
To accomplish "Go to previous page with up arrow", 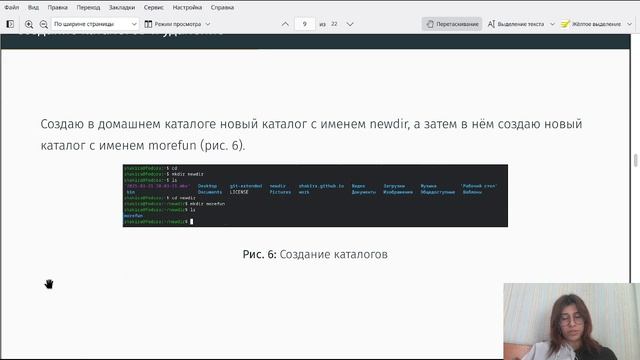I will tap(285, 24).
